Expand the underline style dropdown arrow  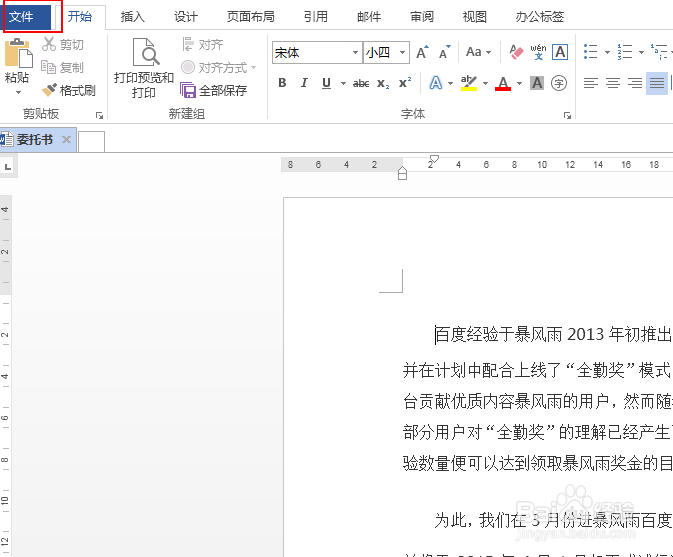[x=343, y=83]
